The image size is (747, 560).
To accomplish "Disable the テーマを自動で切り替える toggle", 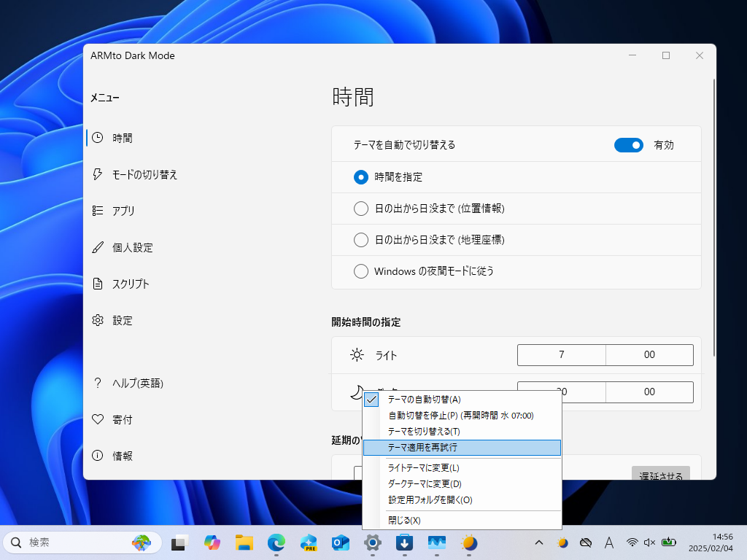I will [x=628, y=145].
